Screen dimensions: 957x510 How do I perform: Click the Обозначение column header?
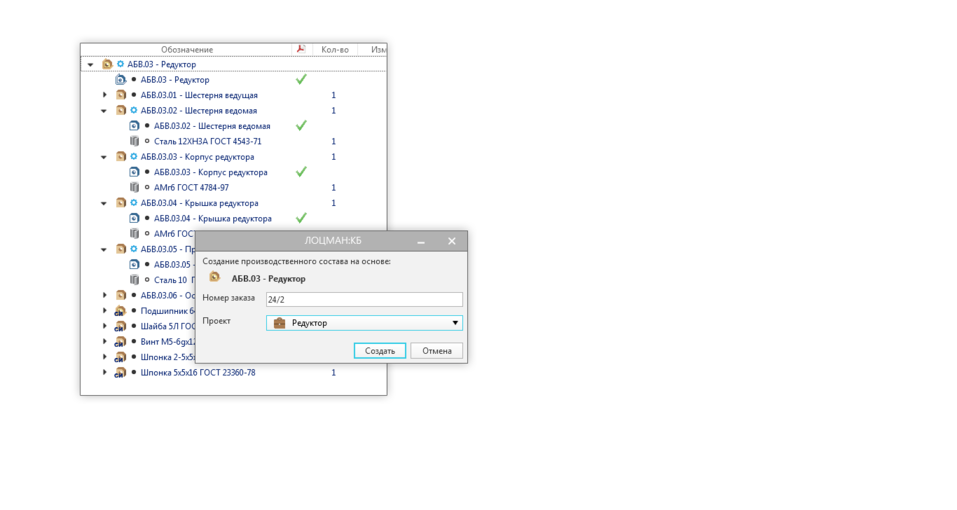[x=187, y=49]
